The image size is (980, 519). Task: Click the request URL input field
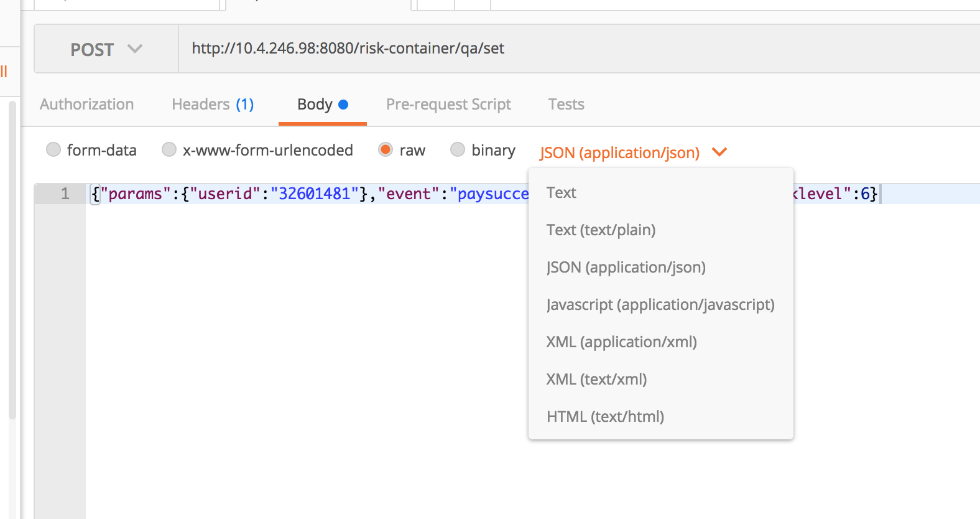(560, 49)
